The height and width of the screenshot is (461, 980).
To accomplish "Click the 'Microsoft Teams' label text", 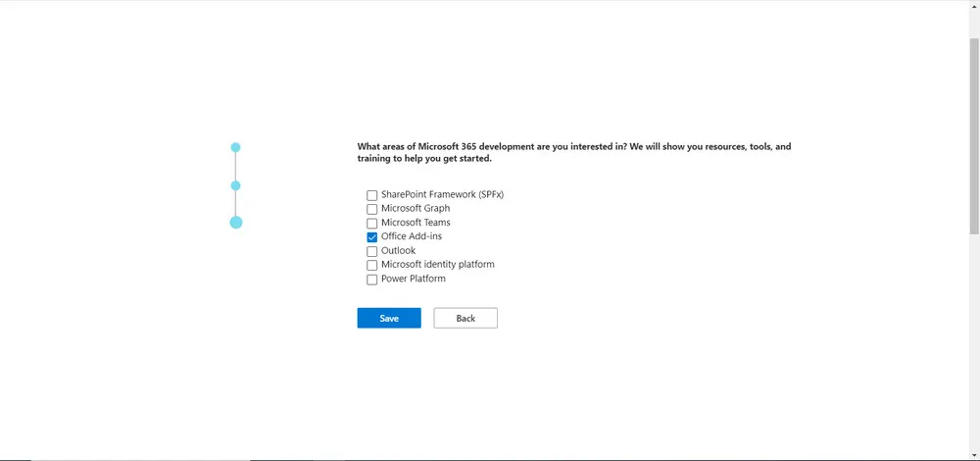I will [x=416, y=223].
